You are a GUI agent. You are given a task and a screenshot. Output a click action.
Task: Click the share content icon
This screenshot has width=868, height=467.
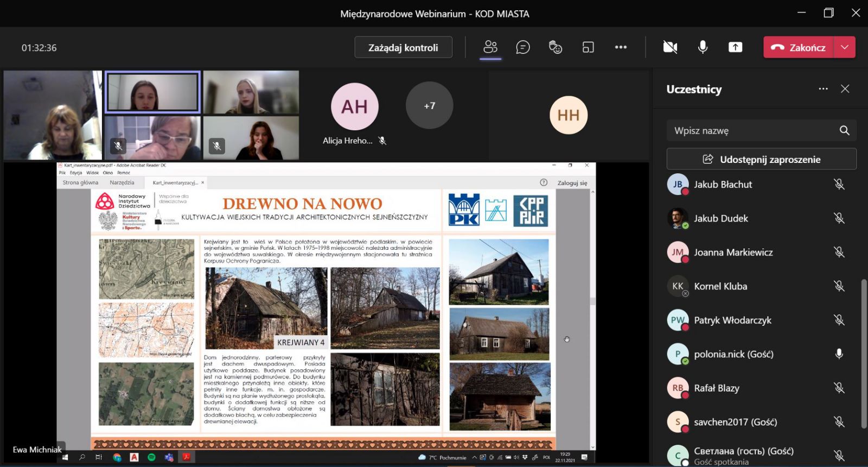[735, 47]
